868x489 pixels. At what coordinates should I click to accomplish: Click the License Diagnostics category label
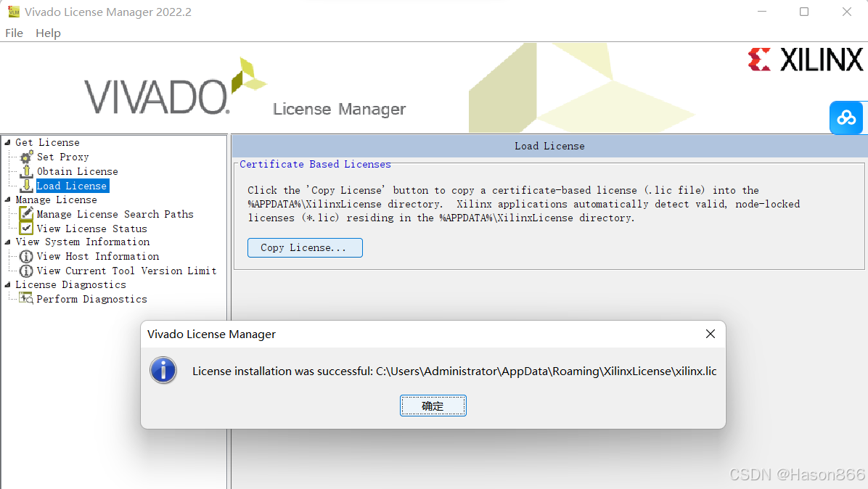[71, 284]
